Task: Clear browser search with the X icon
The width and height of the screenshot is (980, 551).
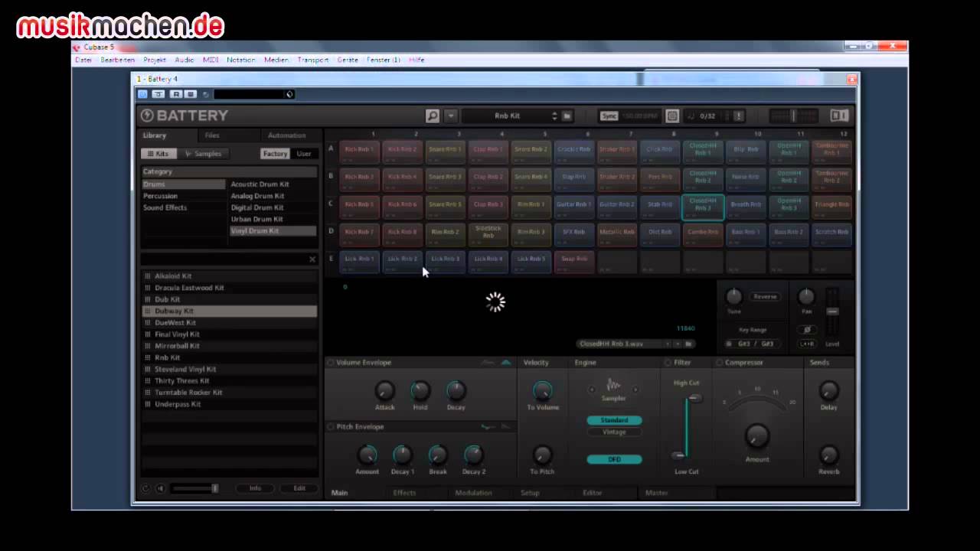Action: (312, 259)
